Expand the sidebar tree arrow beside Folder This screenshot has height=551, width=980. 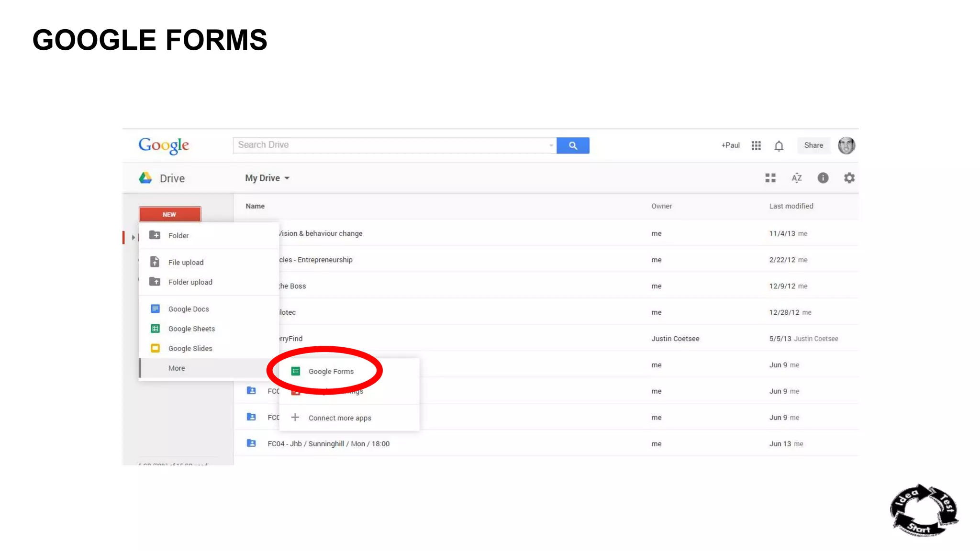click(x=134, y=237)
